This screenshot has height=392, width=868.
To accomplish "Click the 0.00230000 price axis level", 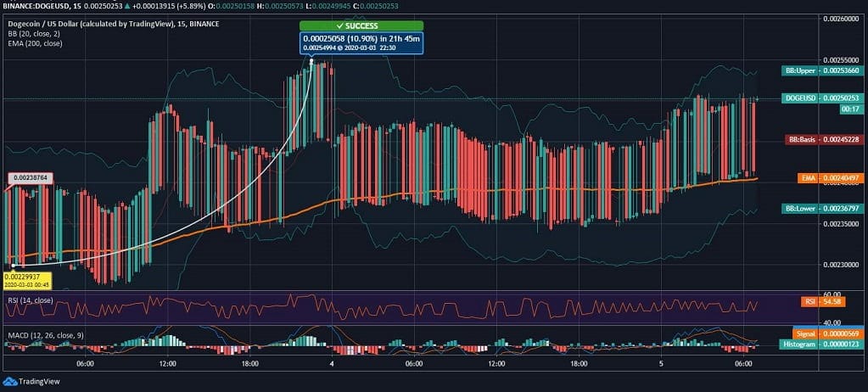I will tap(842, 266).
